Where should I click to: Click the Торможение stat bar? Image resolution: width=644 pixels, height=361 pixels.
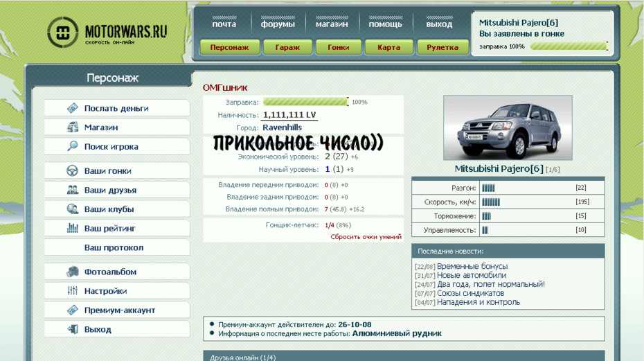click(487, 216)
